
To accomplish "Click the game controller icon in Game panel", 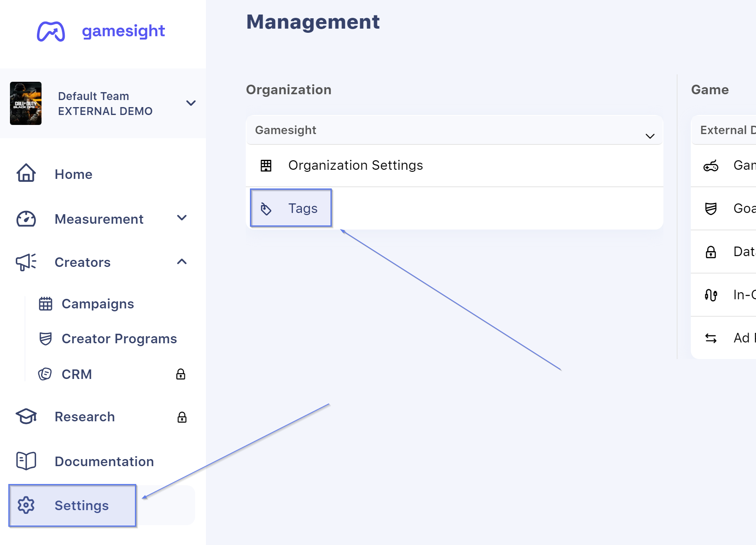I will pyautogui.click(x=711, y=166).
